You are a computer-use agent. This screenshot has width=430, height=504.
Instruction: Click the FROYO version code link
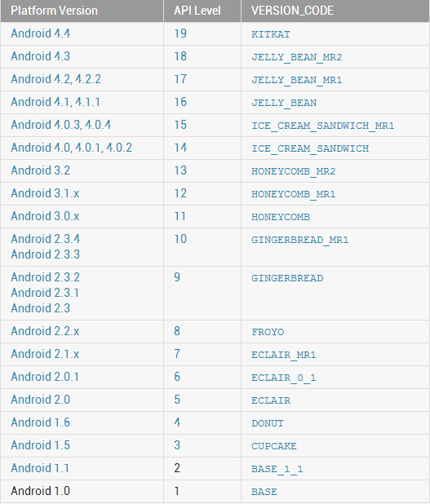coord(268,332)
